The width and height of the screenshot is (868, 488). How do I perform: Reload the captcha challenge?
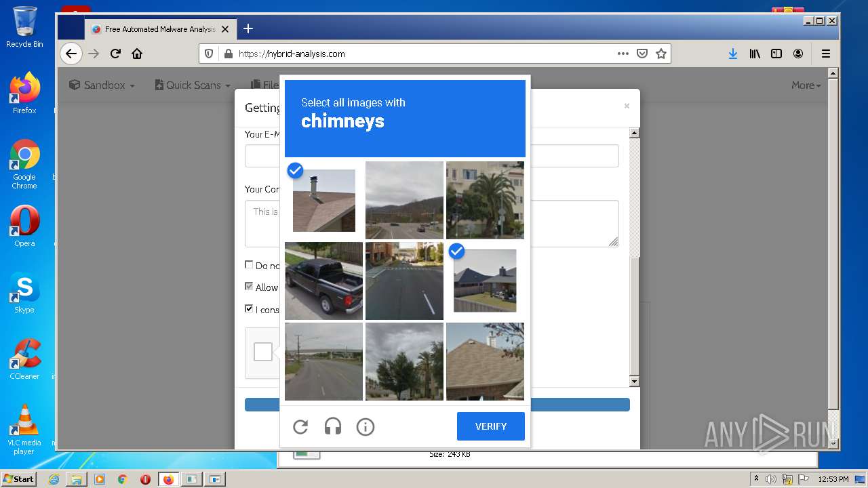(x=300, y=426)
